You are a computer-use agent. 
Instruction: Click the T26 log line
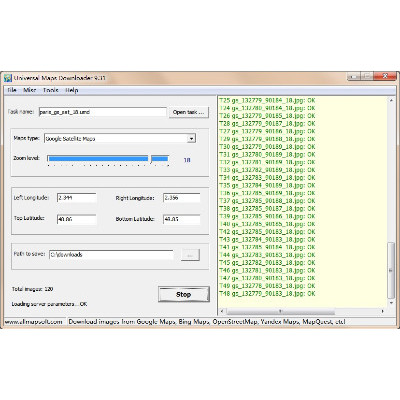tap(267, 116)
